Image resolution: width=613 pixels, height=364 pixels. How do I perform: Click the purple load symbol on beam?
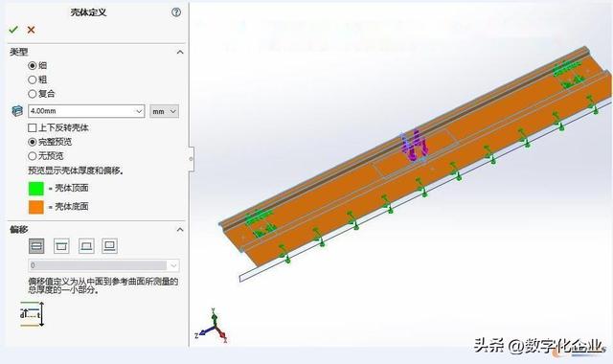[x=415, y=145]
